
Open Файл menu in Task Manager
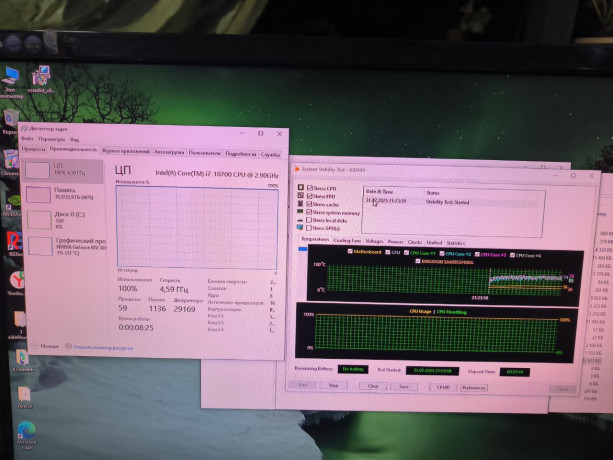pyautogui.click(x=27, y=139)
